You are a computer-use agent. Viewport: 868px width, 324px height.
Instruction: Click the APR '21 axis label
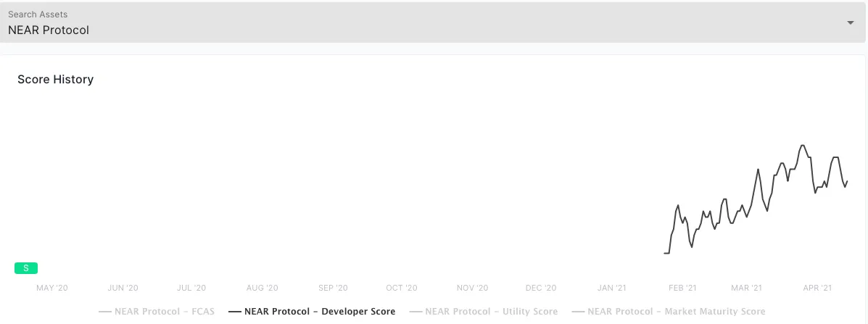pos(817,288)
